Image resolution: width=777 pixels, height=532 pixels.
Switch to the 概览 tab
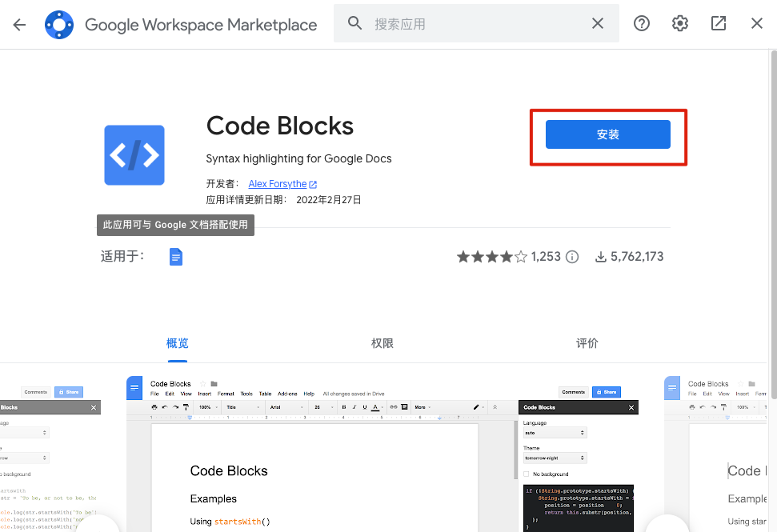pyautogui.click(x=178, y=343)
